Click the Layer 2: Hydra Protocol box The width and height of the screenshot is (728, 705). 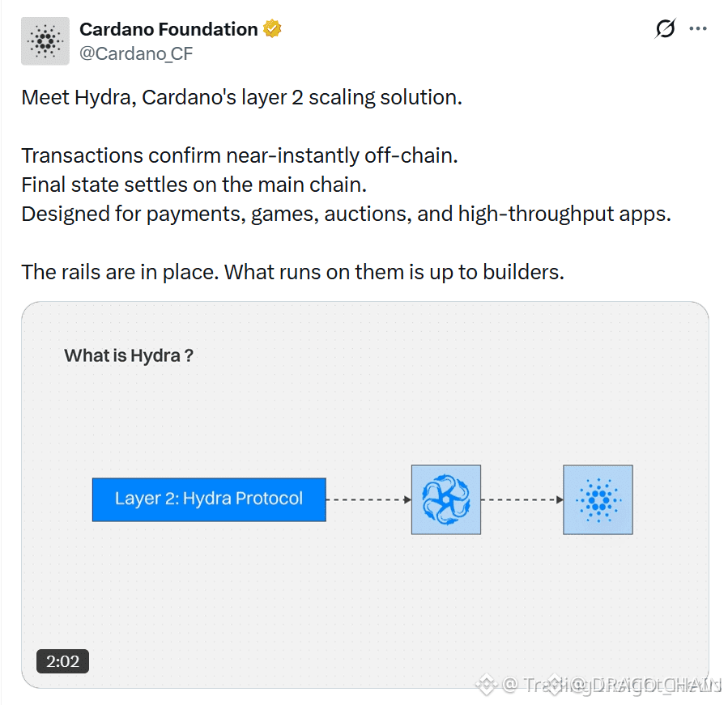209,500
